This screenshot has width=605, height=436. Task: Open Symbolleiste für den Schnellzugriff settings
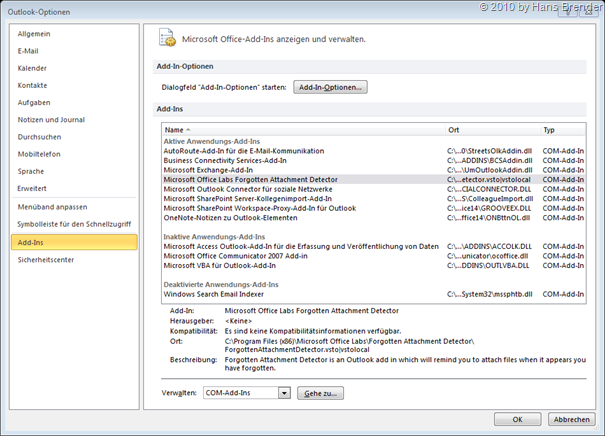pyautogui.click(x=74, y=224)
